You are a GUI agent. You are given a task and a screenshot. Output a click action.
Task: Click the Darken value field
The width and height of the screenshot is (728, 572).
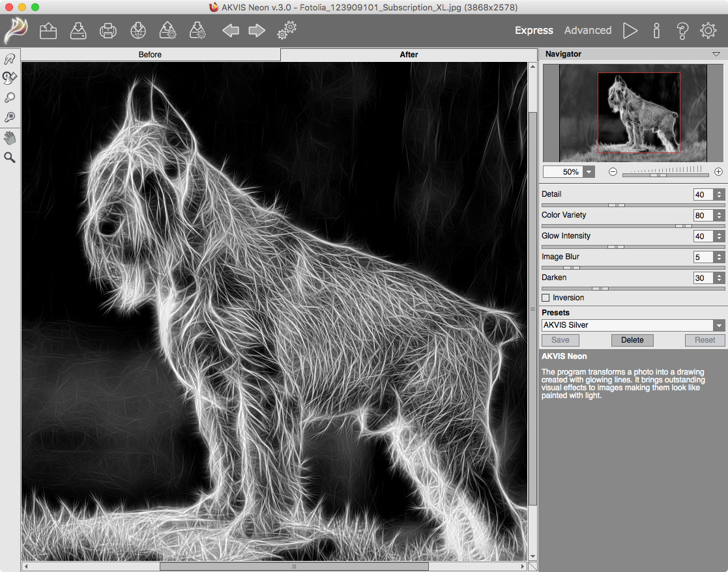(x=703, y=278)
